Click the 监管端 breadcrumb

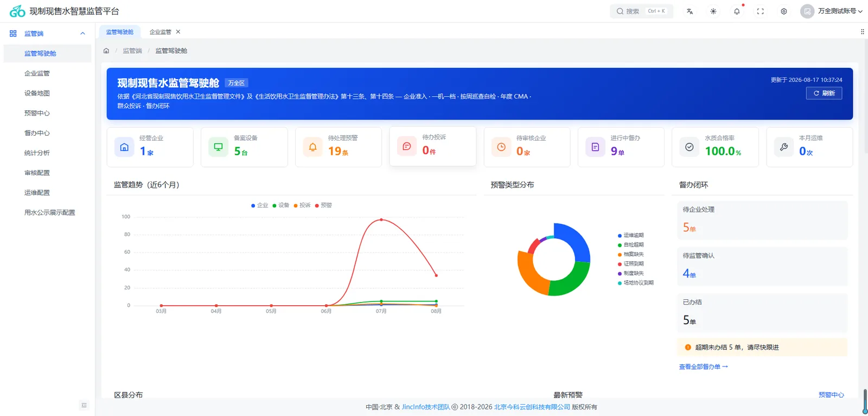[x=132, y=51]
